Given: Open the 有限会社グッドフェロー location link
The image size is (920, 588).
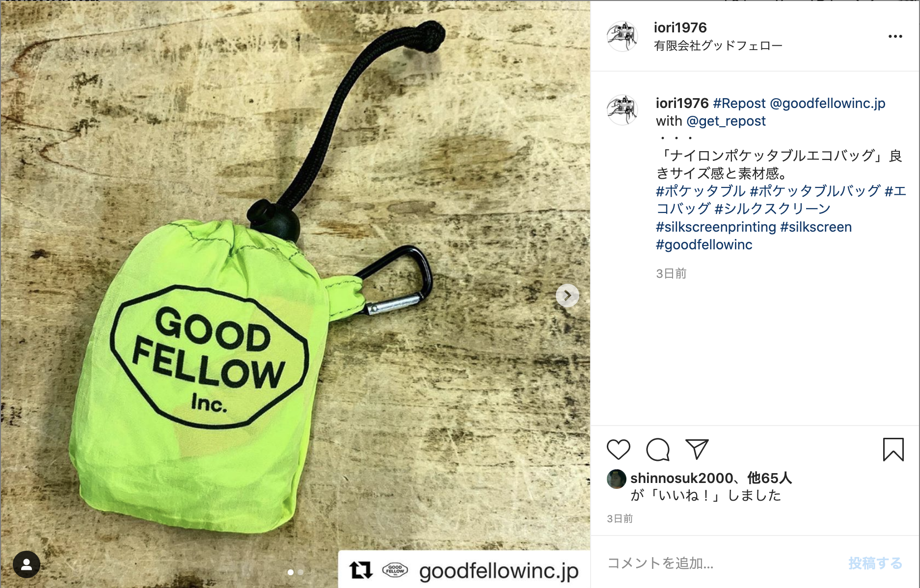Looking at the screenshot, I should point(718,46).
